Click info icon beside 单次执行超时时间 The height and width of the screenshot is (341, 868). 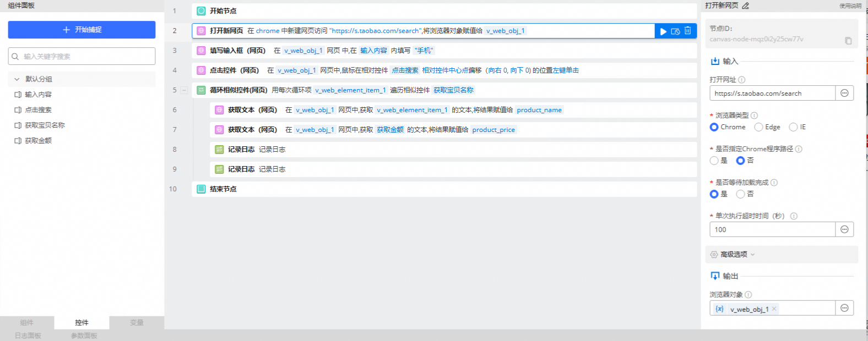pos(794,216)
